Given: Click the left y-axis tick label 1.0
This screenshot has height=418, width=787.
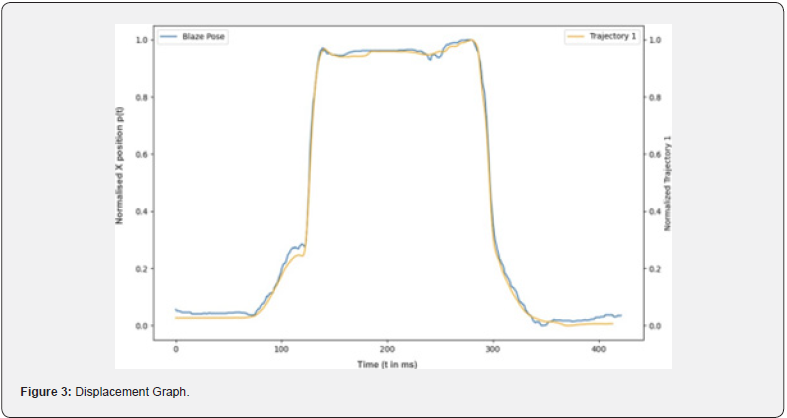Looking at the screenshot, I should [141, 40].
